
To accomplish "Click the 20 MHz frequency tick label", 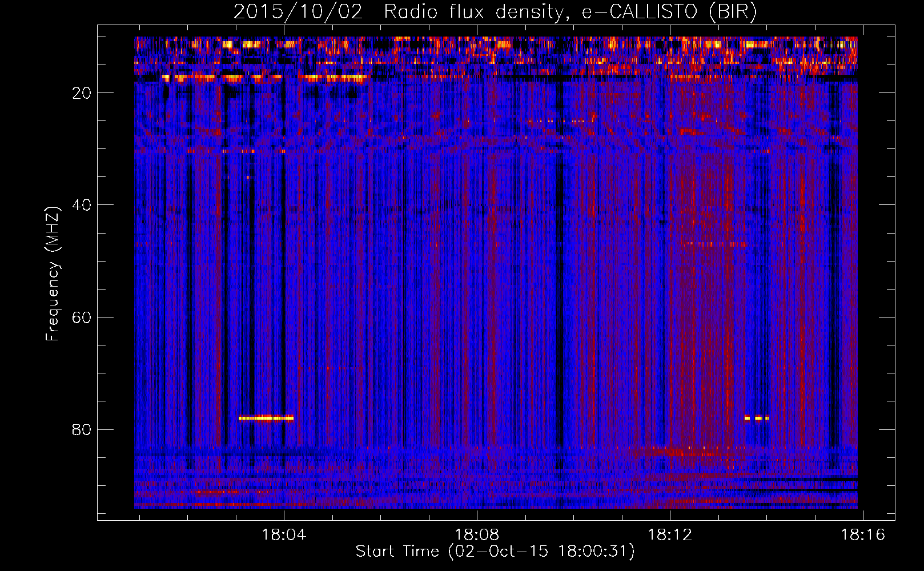I will 82,93.
